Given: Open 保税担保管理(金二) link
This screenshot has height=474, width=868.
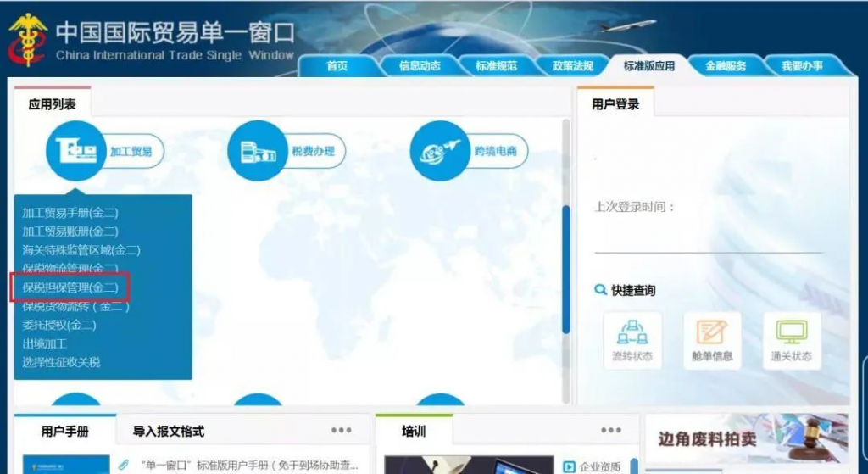Looking at the screenshot, I should (x=70, y=287).
